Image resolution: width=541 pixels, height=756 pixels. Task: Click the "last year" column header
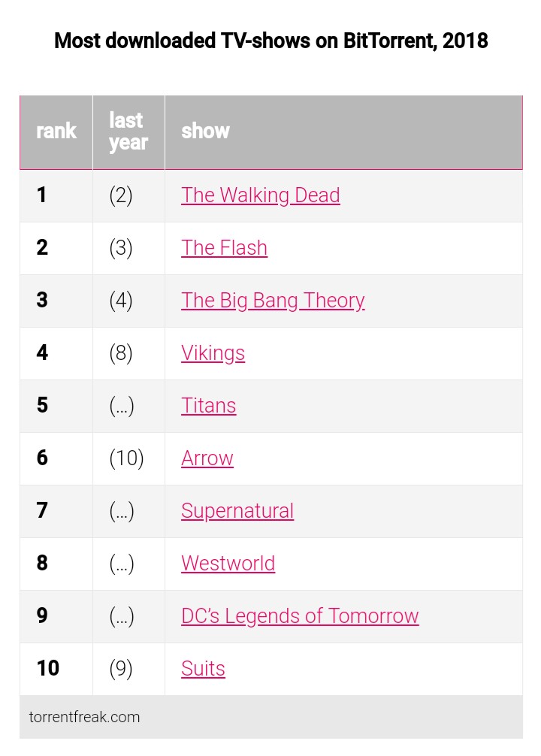128,132
